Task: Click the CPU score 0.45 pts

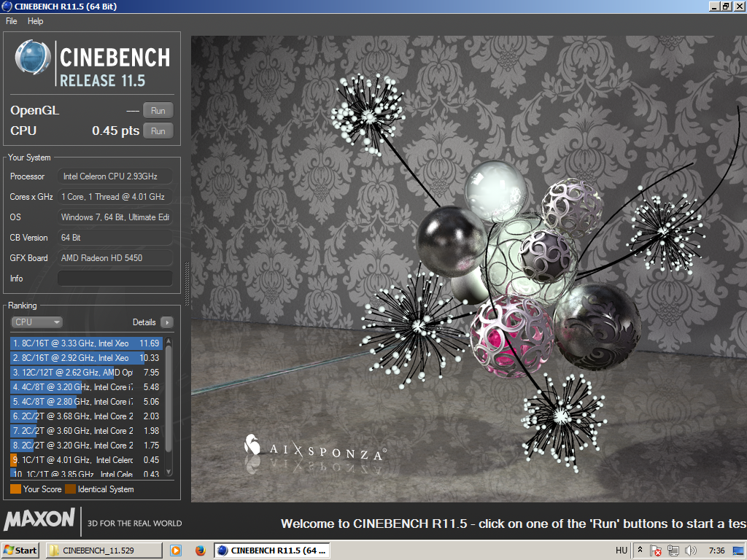Action: 116,131
